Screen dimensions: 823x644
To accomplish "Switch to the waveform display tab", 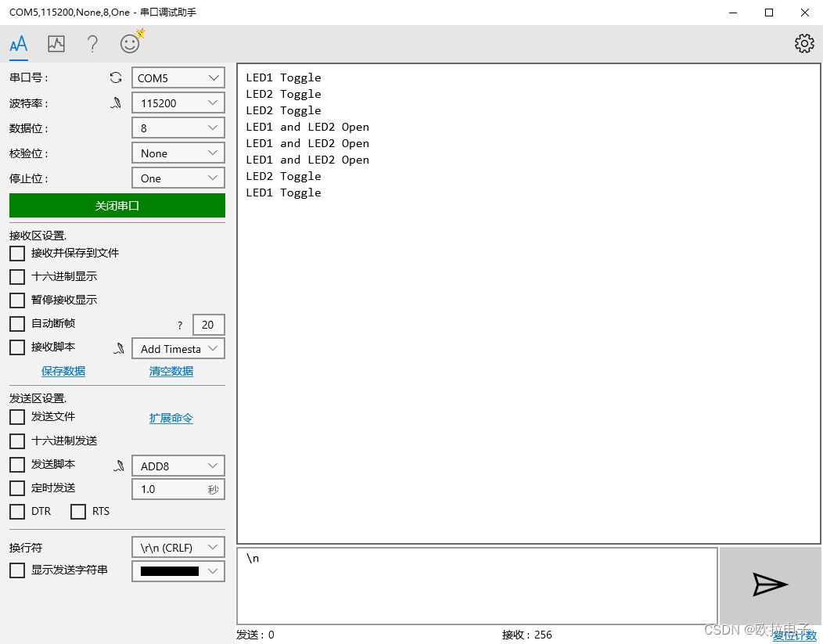I will 56,44.
